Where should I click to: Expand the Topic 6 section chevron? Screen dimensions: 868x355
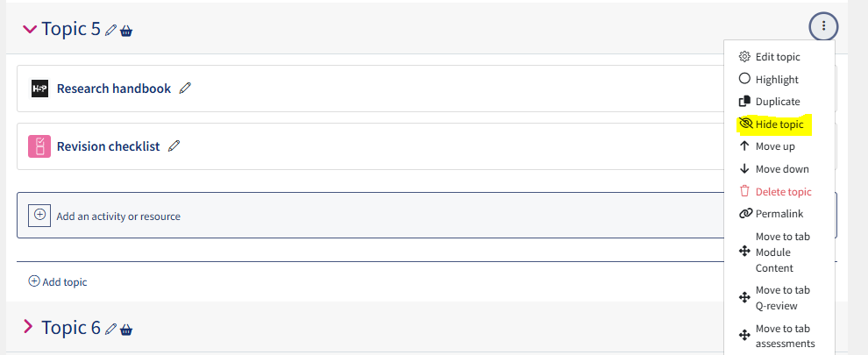(28, 327)
